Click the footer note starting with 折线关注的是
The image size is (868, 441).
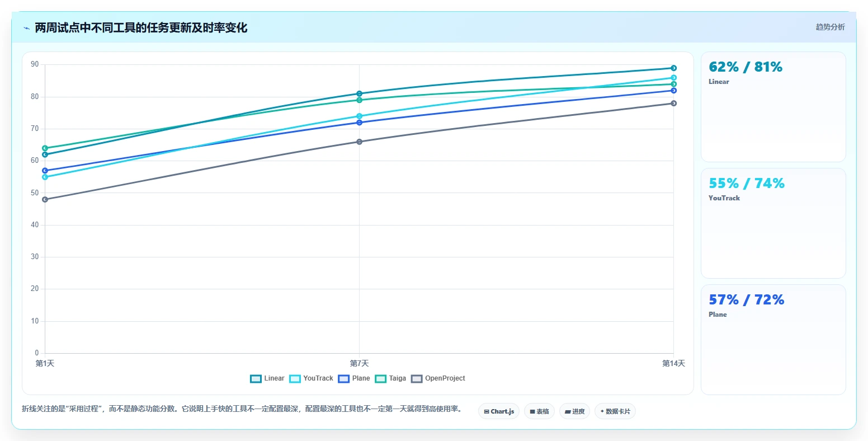point(242,409)
